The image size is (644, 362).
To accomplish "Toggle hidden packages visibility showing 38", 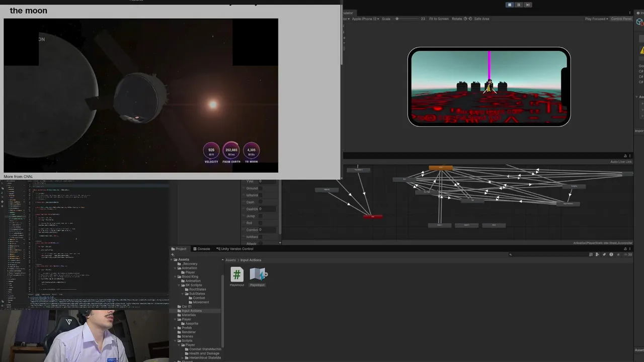I will pos(628,254).
